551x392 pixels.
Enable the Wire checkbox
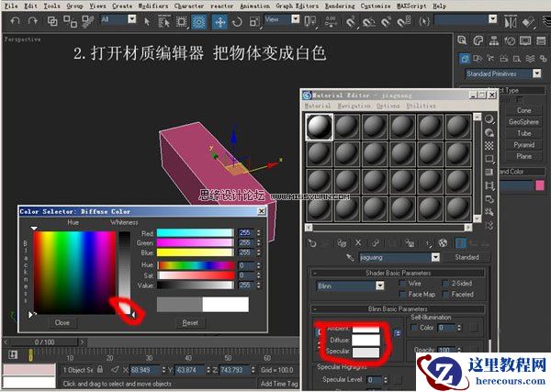click(x=403, y=283)
